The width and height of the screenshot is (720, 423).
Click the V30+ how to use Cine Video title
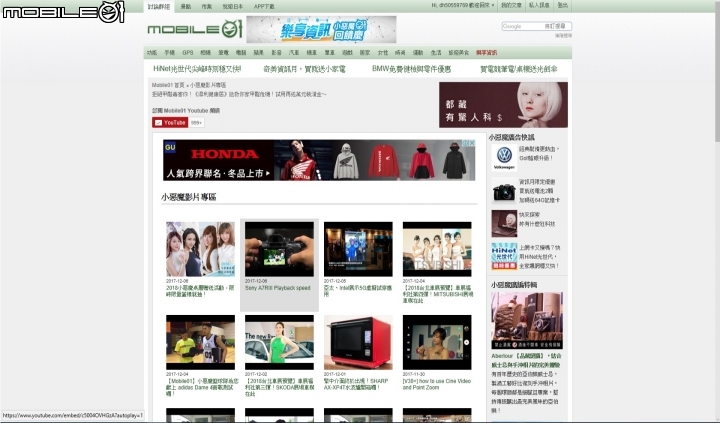(437, 384)
